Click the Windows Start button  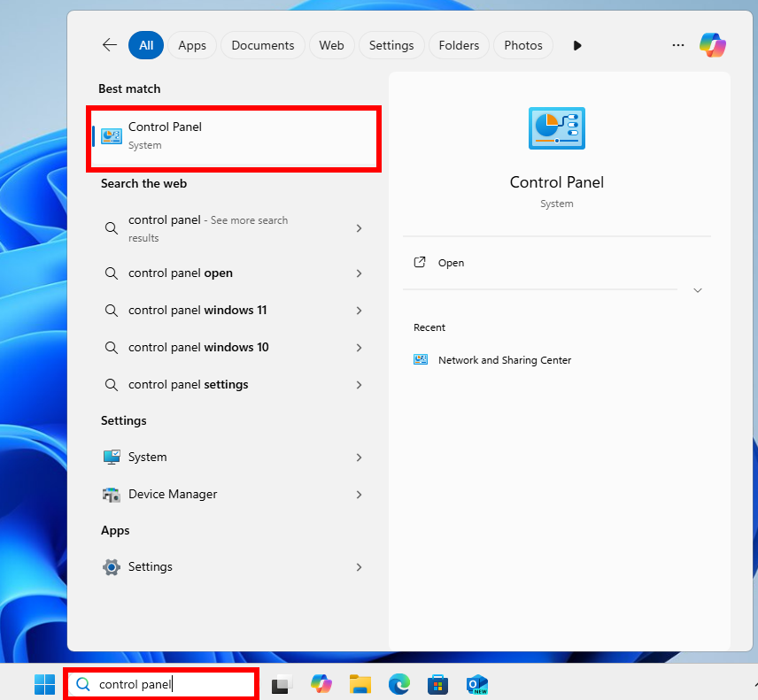[44, 684]
